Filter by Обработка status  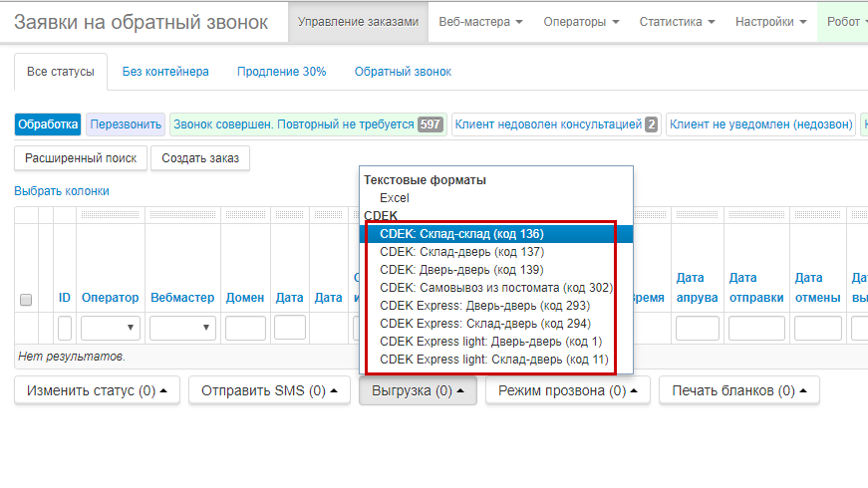[48, 124]
